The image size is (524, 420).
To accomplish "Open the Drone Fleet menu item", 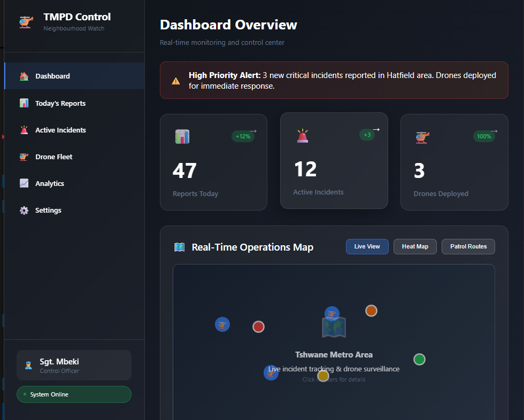I will (x=53, y=157).
